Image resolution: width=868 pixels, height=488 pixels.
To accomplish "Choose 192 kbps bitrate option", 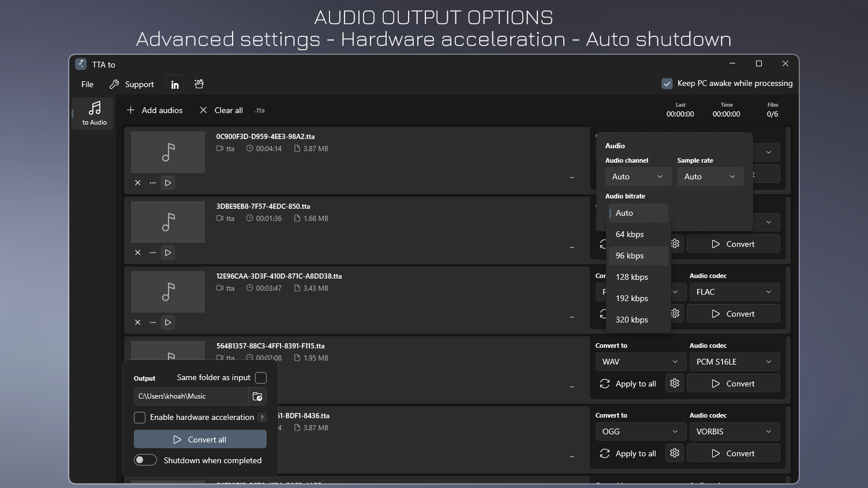I will pos(638,298).
